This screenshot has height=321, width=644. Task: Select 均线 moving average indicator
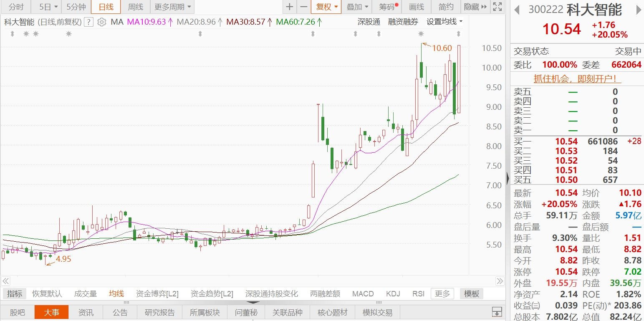tap(116, 293)
